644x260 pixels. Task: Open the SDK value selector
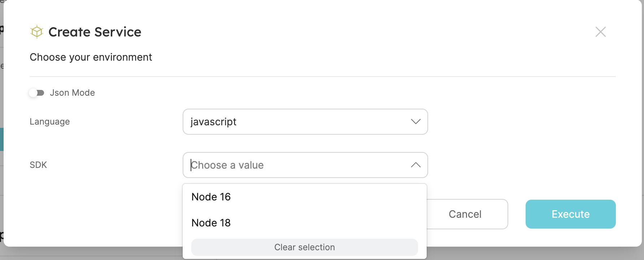tap(305, 165)
